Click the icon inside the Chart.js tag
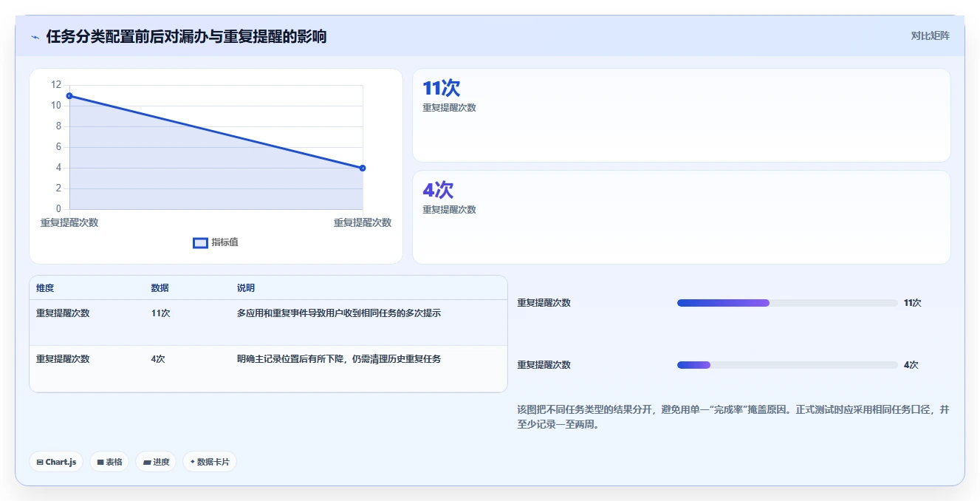The image size is (980, 501). point(40,462)
